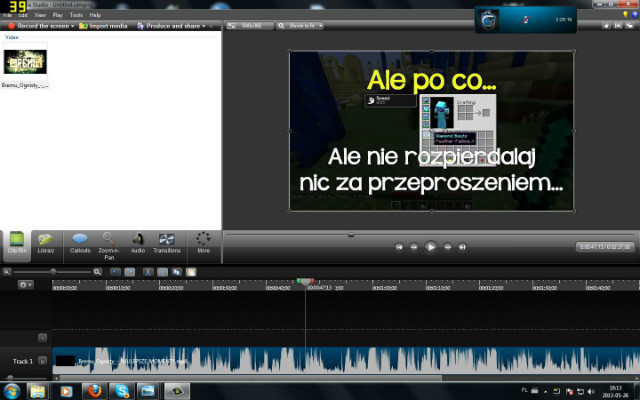Image resolution: width=640 pixels, height=400 pixels.
Task: Open File Explorer from the taskbar
Action: point(38,391)
